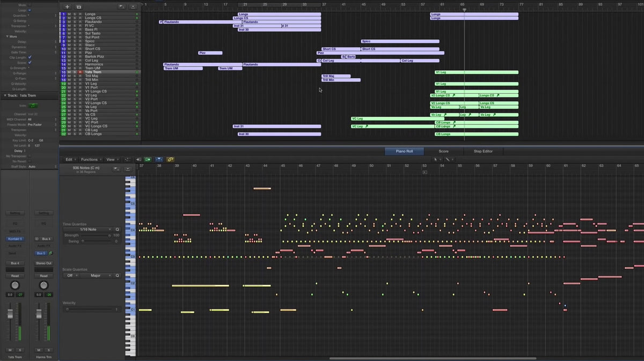Open the Functions menu in the Piano Roll
644x361 pixels.
tap(90, 159)
